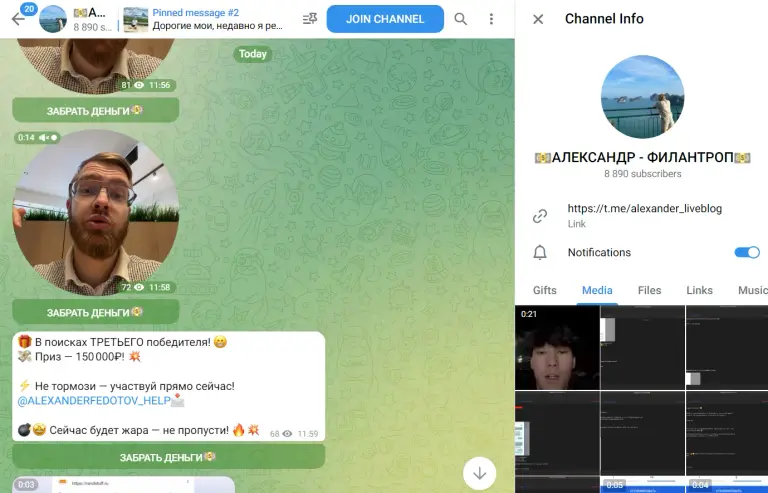
Task: Click the pinned messages list icon
Action: pyautogui.click(x=310, y=19)
